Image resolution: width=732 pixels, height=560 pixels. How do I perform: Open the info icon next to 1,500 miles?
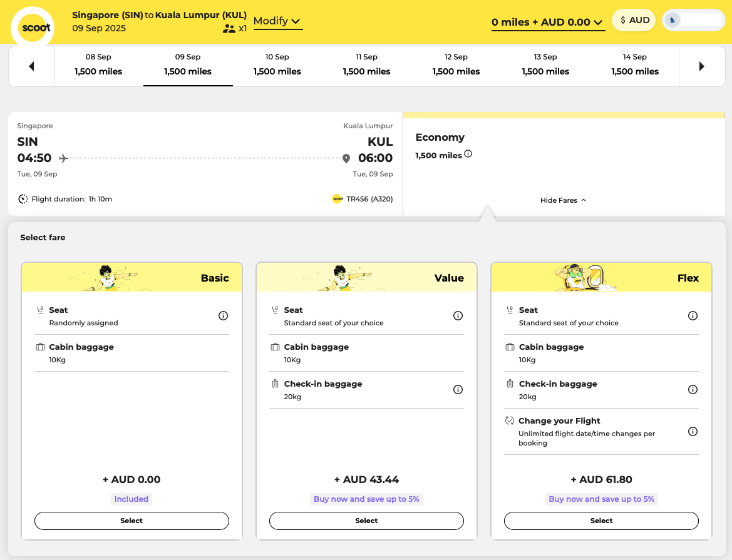point(468,154)
